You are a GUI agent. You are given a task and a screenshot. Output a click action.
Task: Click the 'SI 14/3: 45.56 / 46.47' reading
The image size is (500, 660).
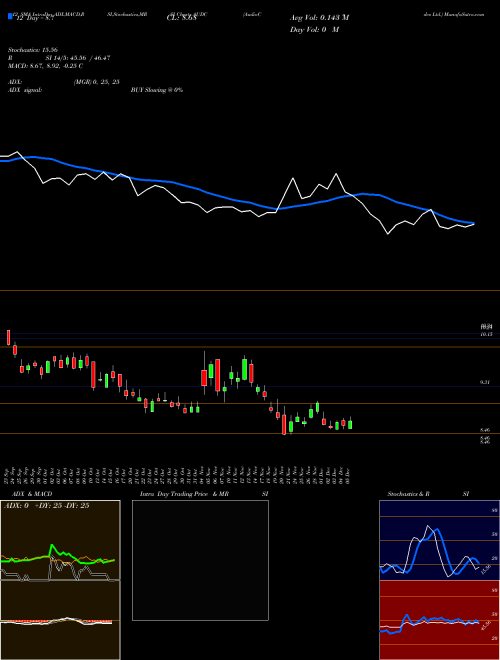pos(78,58)
